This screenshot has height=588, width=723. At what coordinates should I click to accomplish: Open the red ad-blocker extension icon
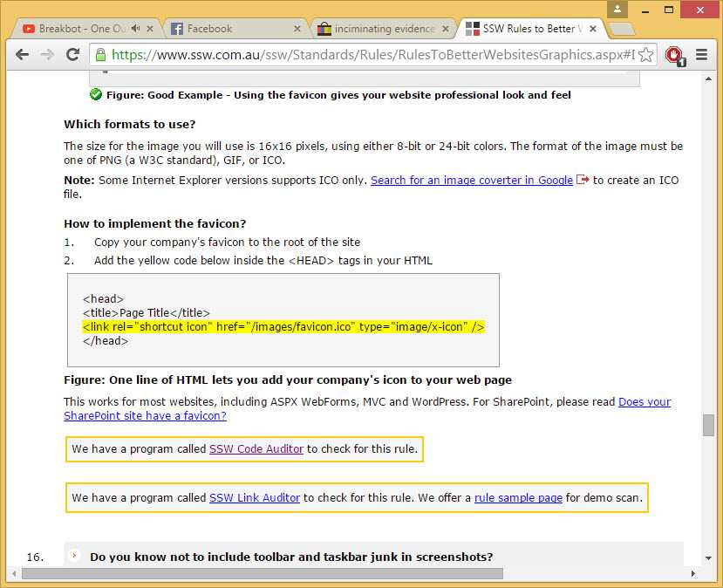[x=675, y=55]
